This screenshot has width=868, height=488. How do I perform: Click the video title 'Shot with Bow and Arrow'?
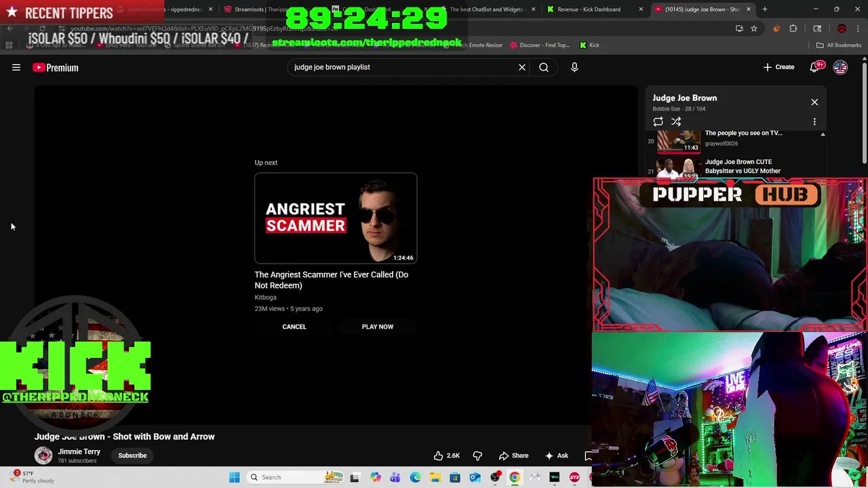(125, 436)
